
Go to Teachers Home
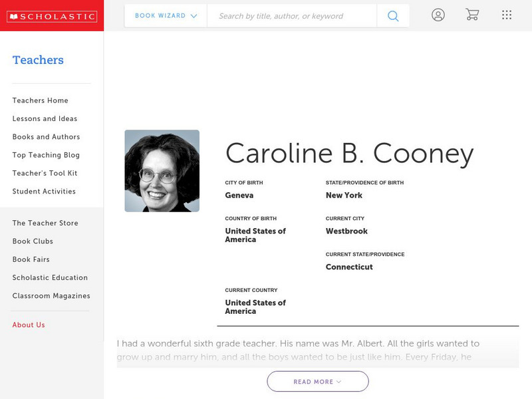click(x=39, y=100)
